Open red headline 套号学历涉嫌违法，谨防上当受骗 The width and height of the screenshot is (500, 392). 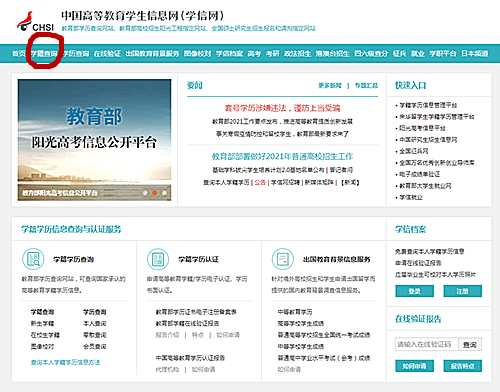tap(282, 108)
